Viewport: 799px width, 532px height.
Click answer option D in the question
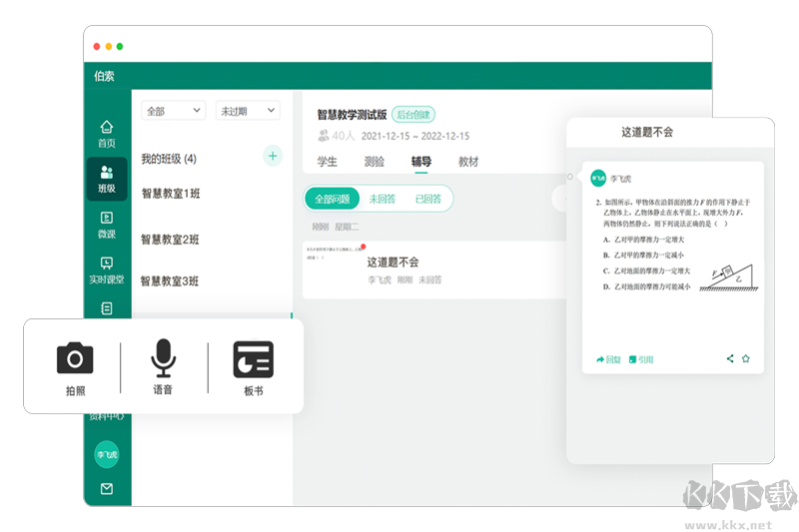pos(646,286)
